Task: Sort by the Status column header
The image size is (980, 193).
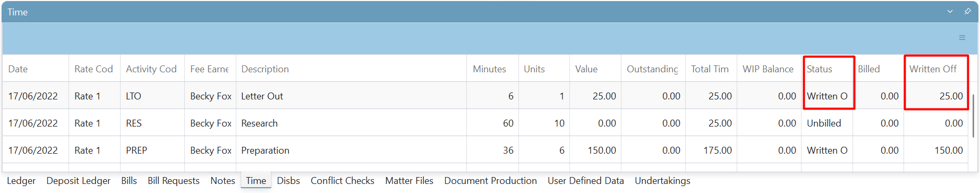Action: click(x=827, y=69)
